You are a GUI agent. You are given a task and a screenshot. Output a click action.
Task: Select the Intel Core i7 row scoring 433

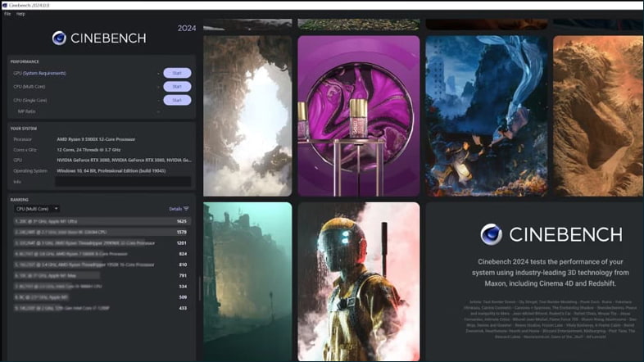[102, 308]
